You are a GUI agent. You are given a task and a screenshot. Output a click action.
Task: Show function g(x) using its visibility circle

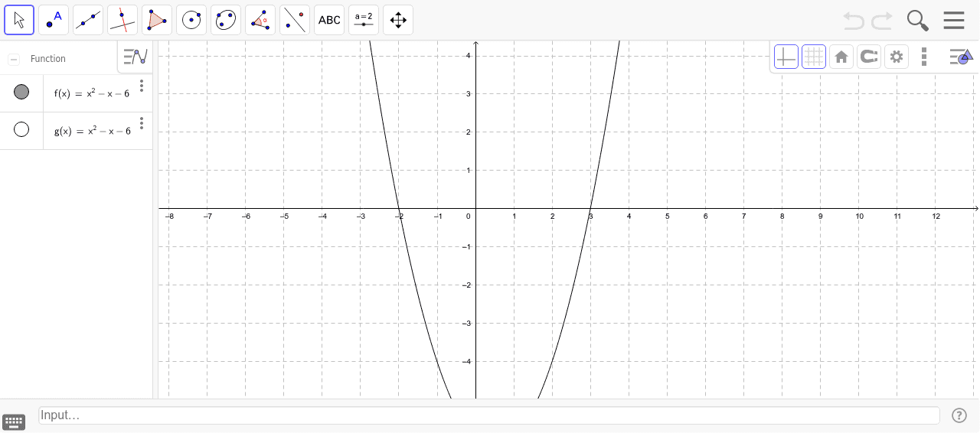[x=21, y=130]
